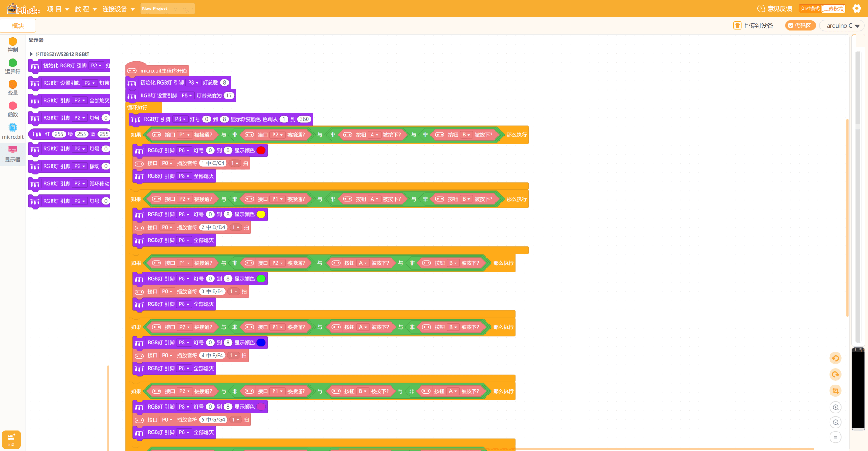The height and width of the screenshot is (451, 868).
Task: Switch to 实时模式 mode
Action: pos(810,9)
